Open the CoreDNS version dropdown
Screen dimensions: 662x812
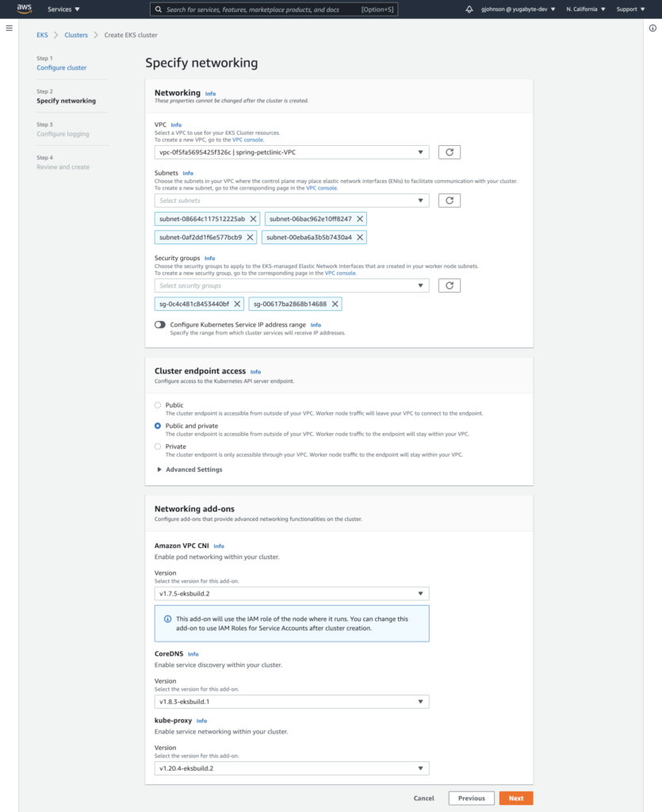[x=420, y=701]
